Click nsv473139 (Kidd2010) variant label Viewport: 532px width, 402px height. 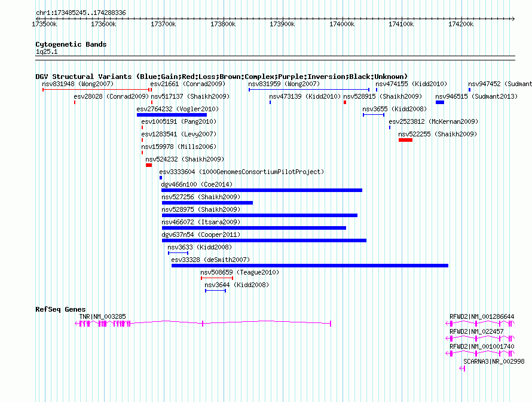pyautogui.click(x=305, y=96)
